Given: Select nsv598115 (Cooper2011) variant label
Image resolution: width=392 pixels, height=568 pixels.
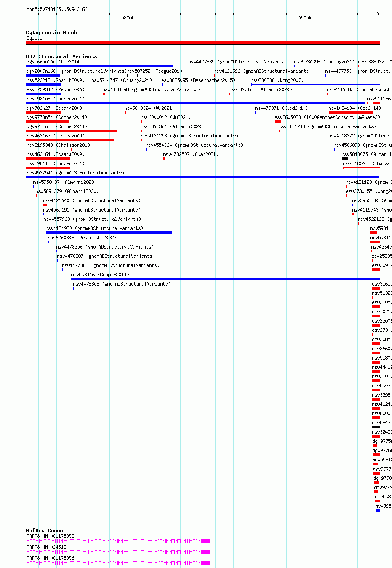Looking at the screenshot, I should pyautogui.click(x=55, y=163).
